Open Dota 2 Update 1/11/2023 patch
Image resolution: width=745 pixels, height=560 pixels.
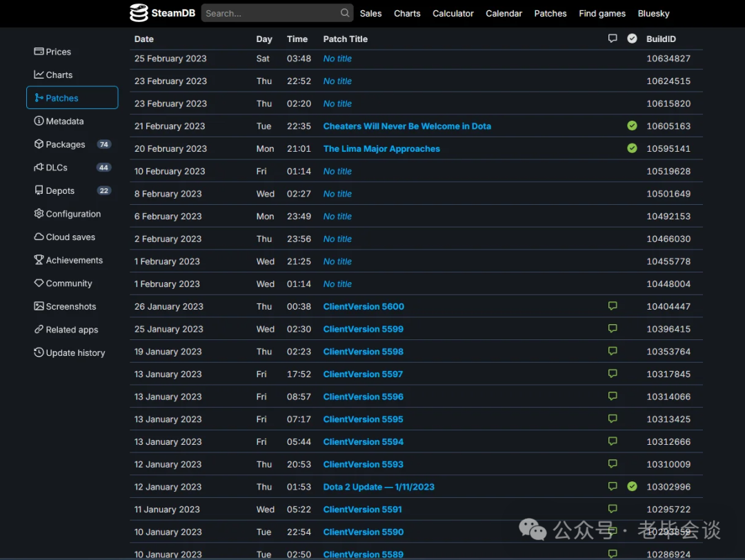coord(379,487)
